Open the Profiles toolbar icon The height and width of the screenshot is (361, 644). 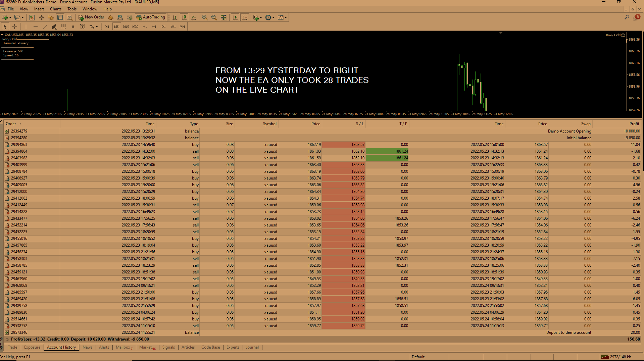point(17,17)
